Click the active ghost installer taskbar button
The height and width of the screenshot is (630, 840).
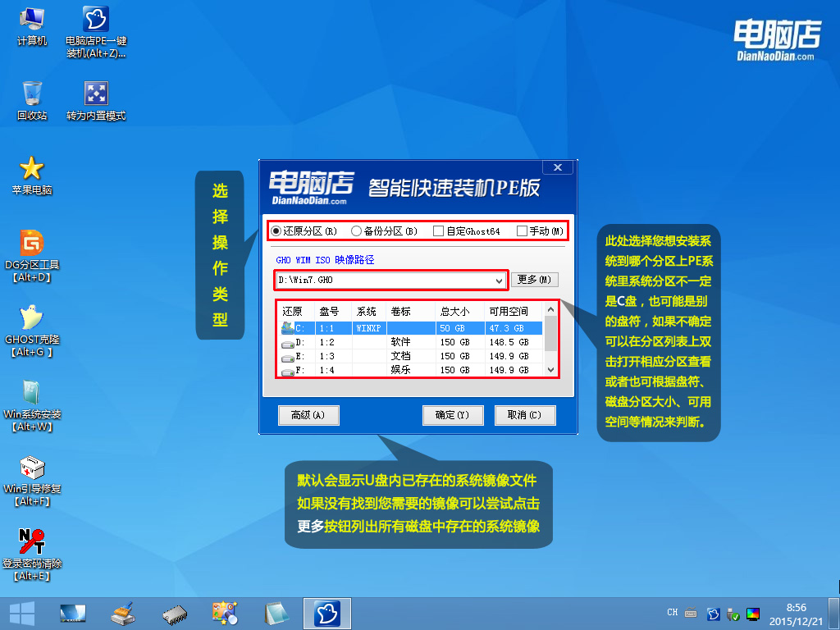tap(326, 614)
